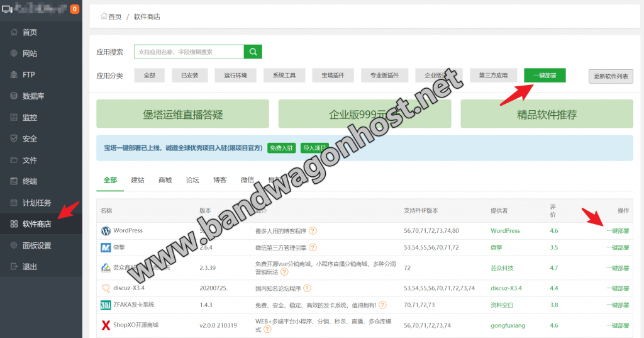Click the 芸众商城 app logo icon

(106, 268)
